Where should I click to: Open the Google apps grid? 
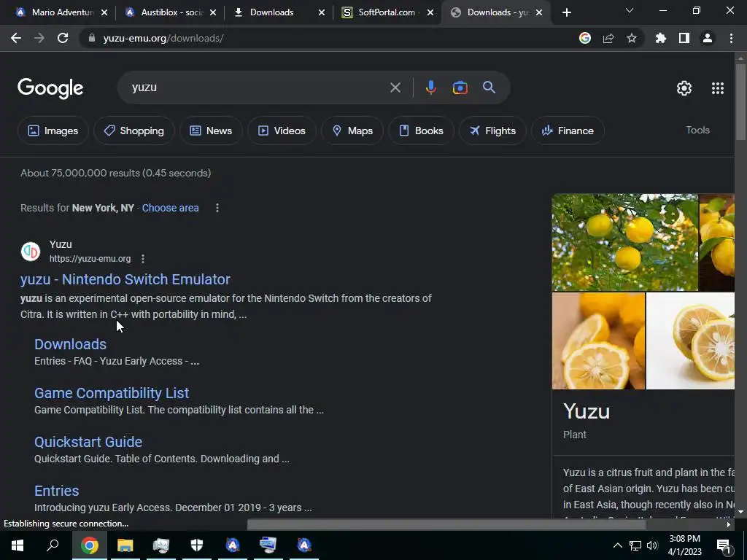pyautogui.click(x=718, y=88)
